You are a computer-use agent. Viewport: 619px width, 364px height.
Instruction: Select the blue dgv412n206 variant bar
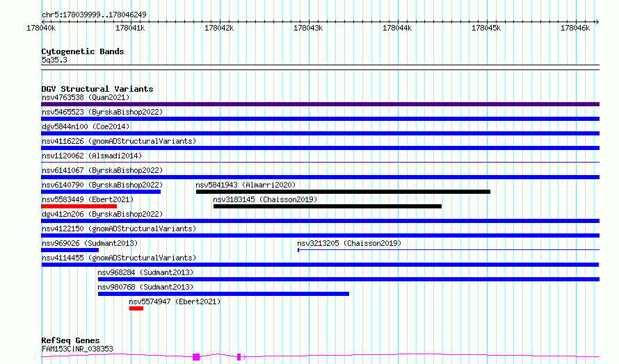[320, 221]
